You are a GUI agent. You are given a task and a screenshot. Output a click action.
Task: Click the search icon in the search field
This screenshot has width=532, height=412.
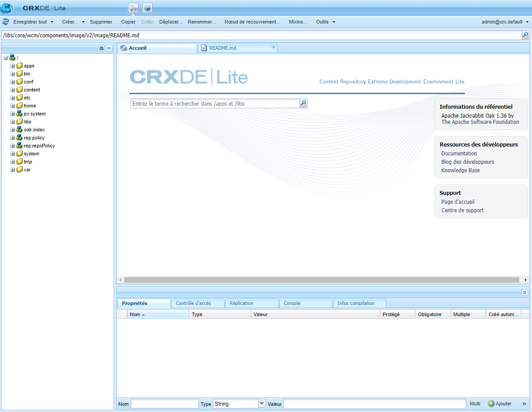[303, 103]
